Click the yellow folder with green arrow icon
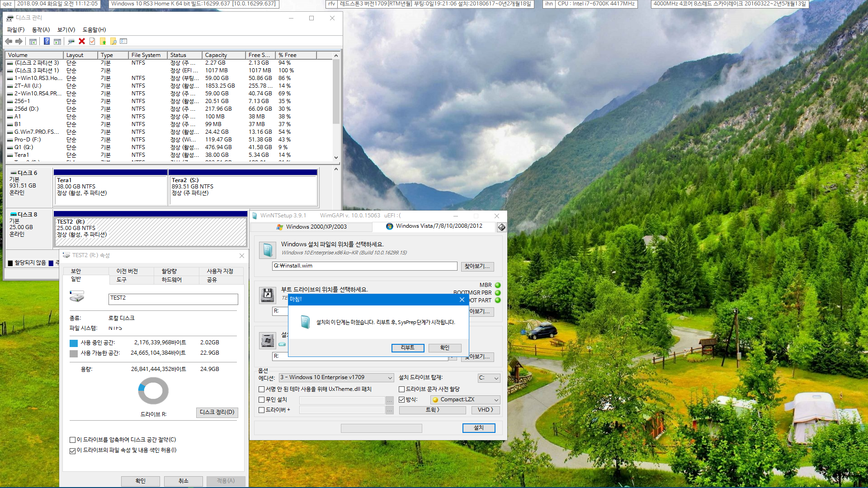The image size is (868, 488). tap(103, 42)
